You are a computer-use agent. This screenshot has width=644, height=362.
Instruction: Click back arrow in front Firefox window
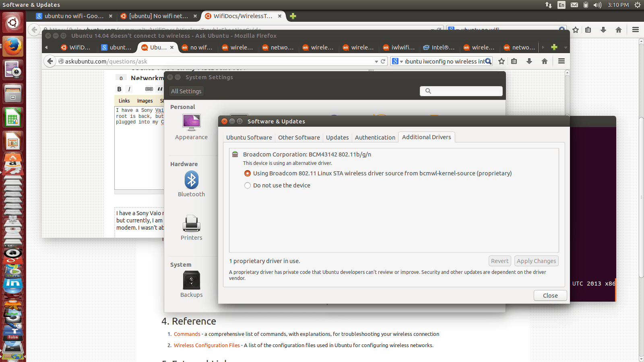tap(50, 61)
